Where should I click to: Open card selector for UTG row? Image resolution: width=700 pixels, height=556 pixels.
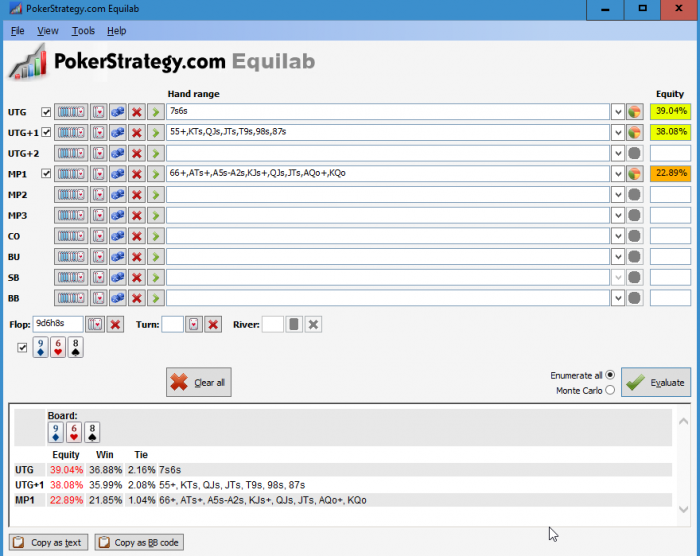(x=99, y=112)
